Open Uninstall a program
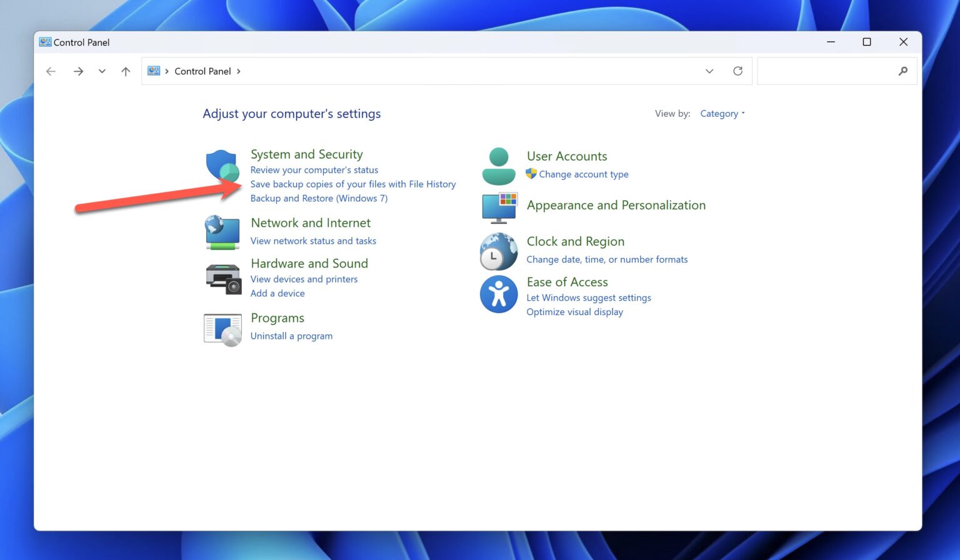Screen dimensions: 960x560 click(291, 336)
